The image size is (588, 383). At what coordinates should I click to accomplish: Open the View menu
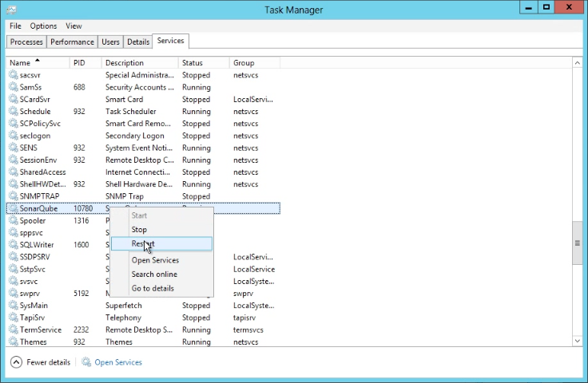click(73, 26)
